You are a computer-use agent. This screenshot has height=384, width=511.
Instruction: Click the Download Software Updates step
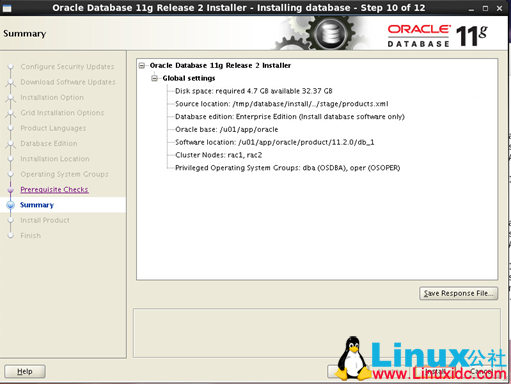68,82
